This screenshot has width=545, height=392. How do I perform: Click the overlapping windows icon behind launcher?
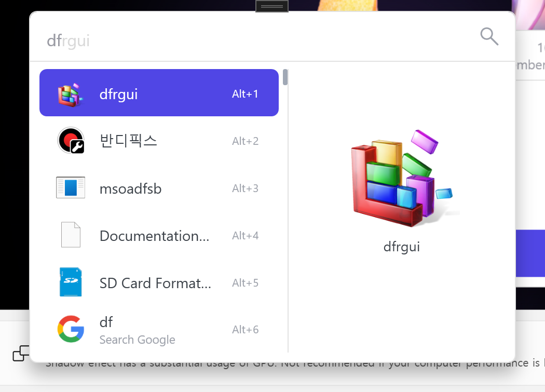(x=21, y=354)
